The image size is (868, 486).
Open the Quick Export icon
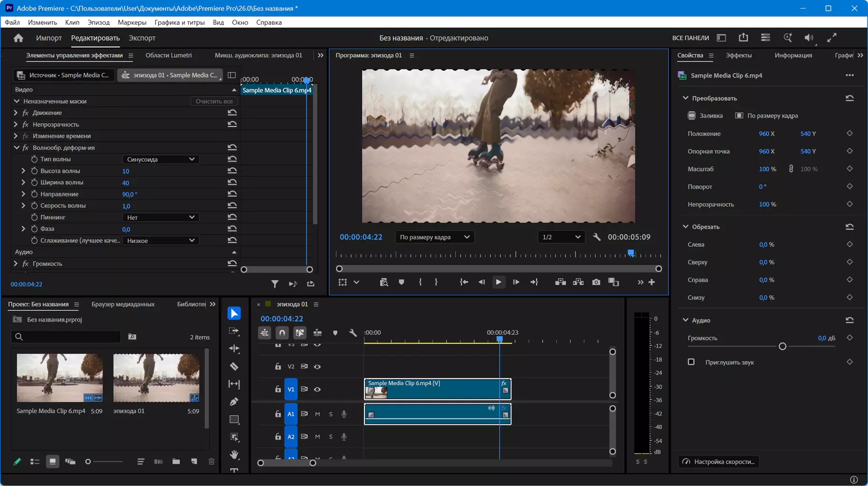743,38
